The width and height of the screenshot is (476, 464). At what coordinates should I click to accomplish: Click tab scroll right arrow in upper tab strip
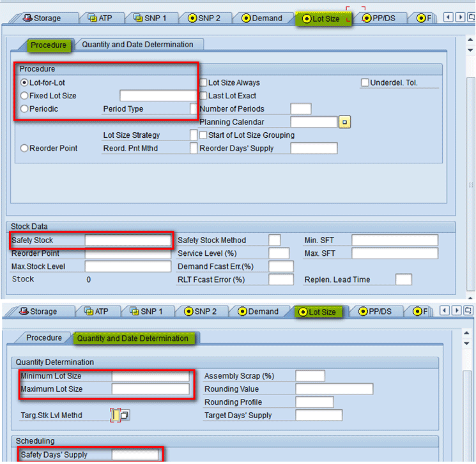tap(460, 17)
